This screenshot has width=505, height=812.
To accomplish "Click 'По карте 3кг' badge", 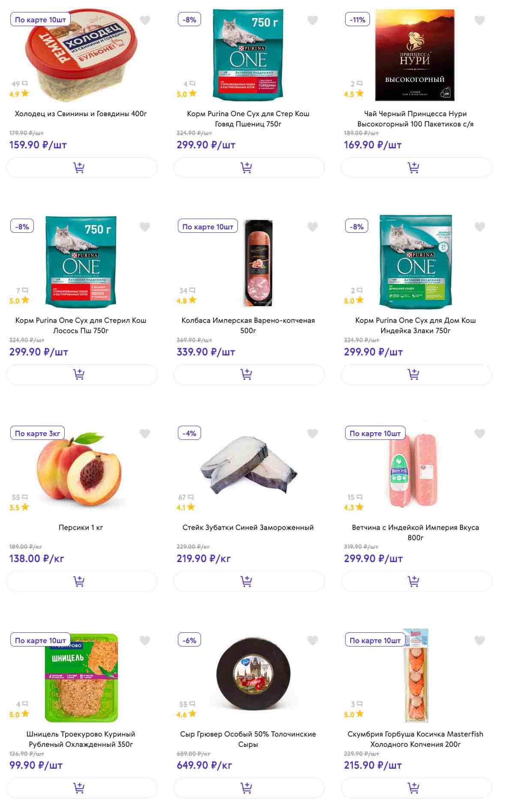I will 37,433.
